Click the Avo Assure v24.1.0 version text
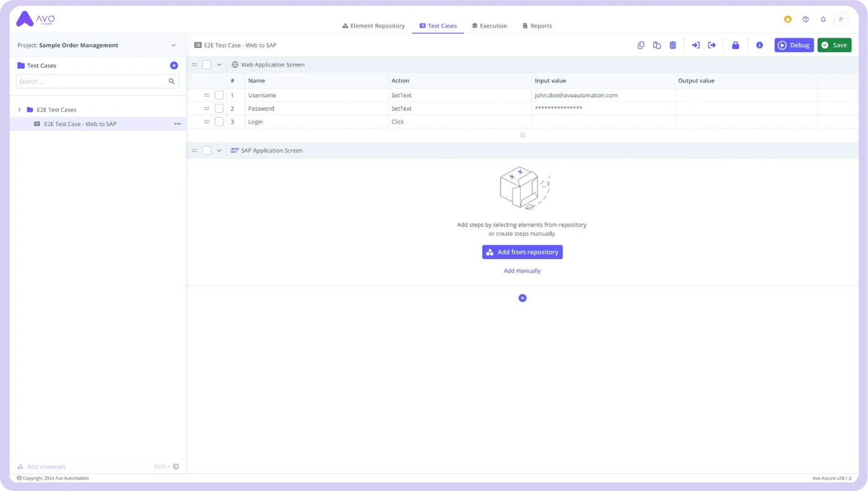The width and height of the screenshot is (868, 491). (832, 478)
